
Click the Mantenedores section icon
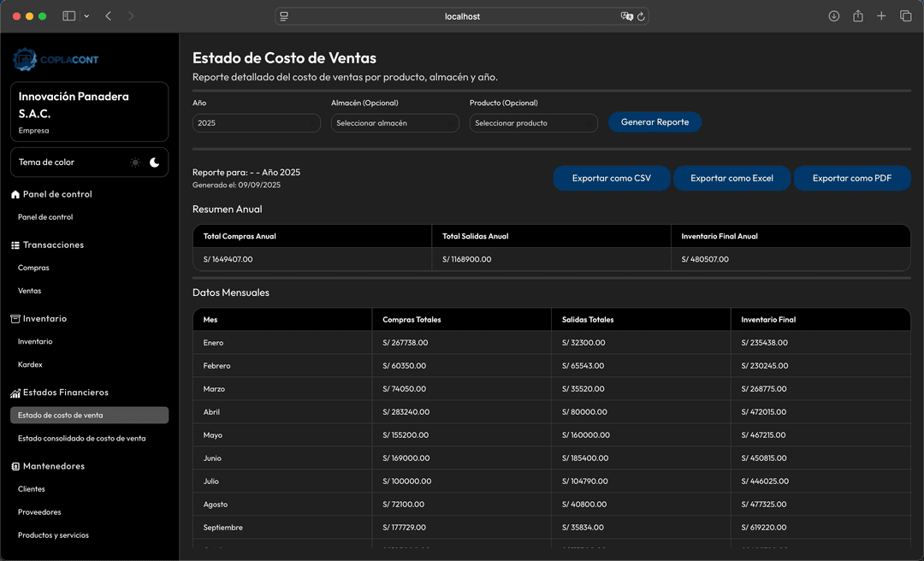tap(16, 466)
